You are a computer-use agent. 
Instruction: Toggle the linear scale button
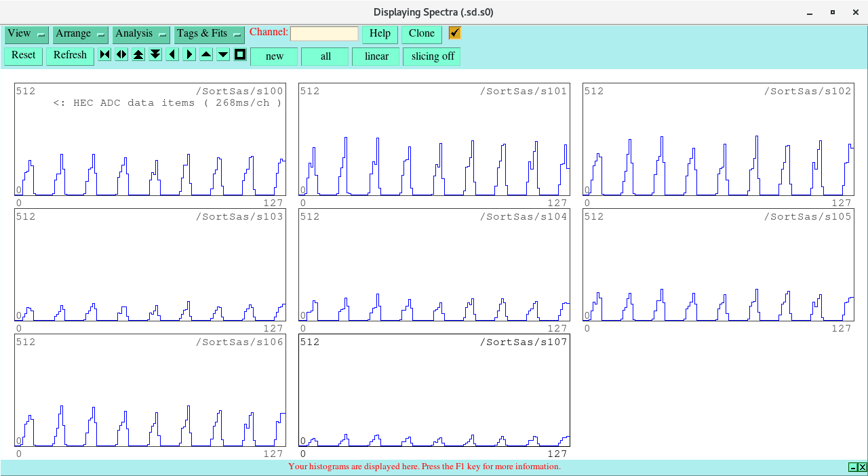[x=376, y=56]
